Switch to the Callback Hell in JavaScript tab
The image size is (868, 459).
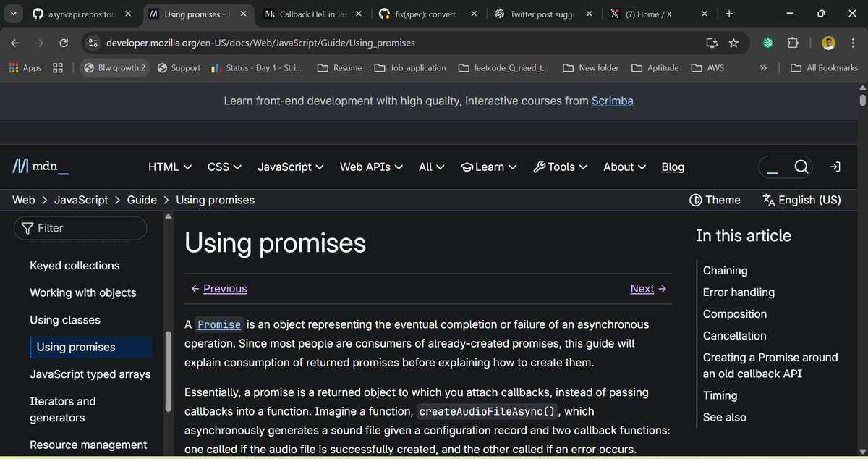point(313,14)
